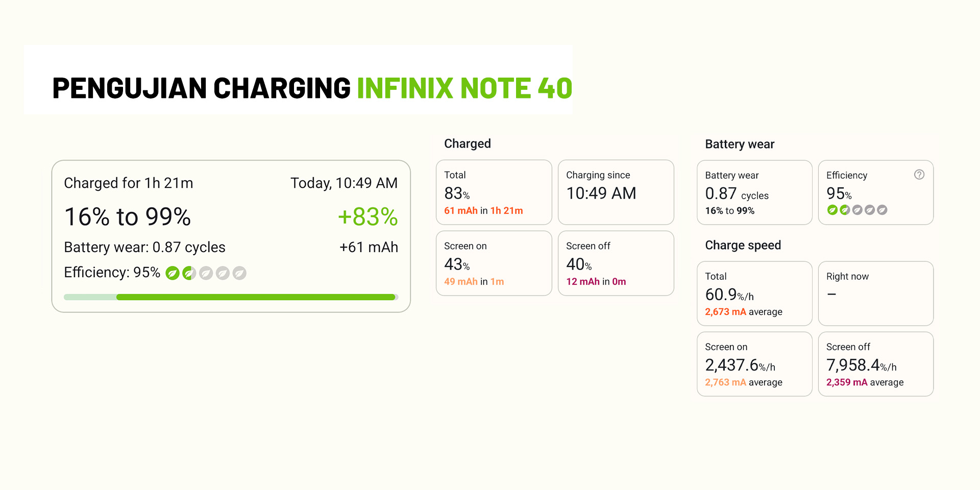Click last grey leaf in Efficiency 95% card
This screenshot has height=490, width=980.
(x=882, y=210)
